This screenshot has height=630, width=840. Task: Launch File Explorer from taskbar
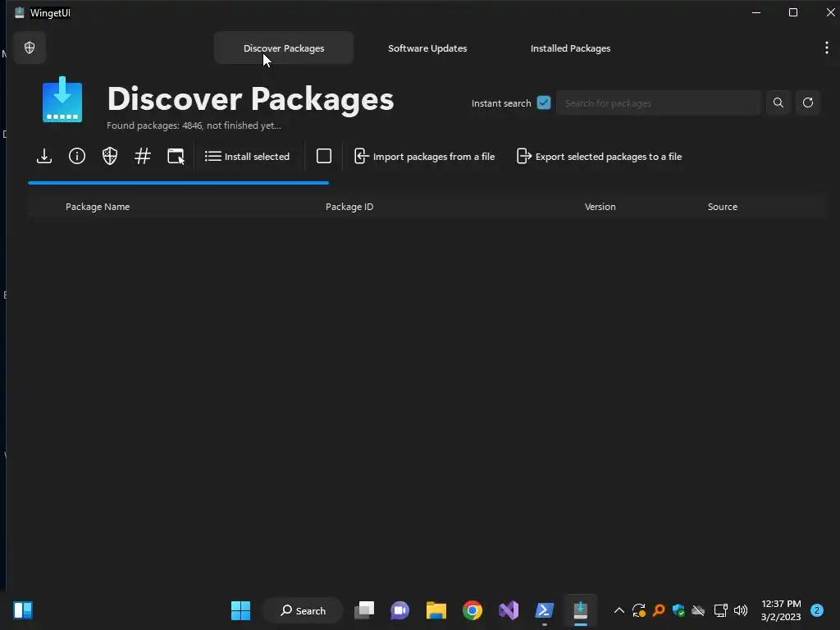point(436,610)
